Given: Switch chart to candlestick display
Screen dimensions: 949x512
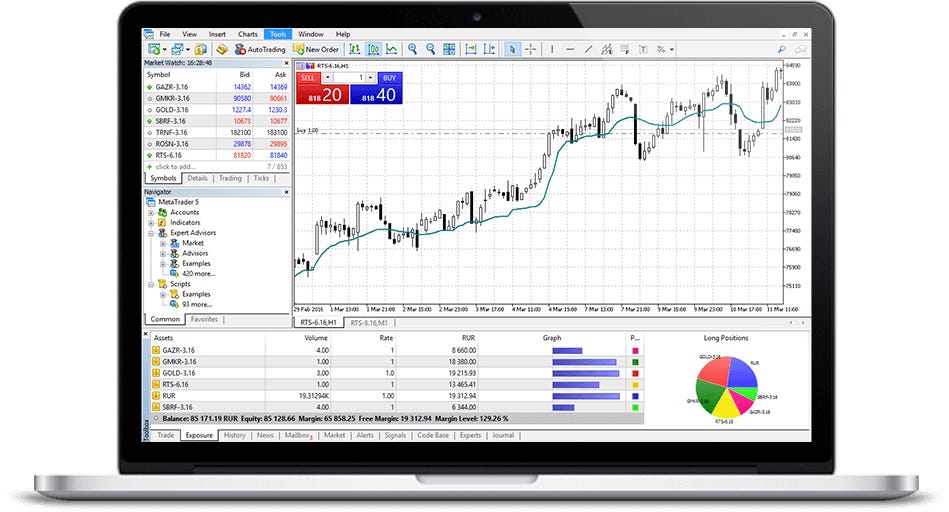Looking at the screenshot, I should click(x=373, y=49).
